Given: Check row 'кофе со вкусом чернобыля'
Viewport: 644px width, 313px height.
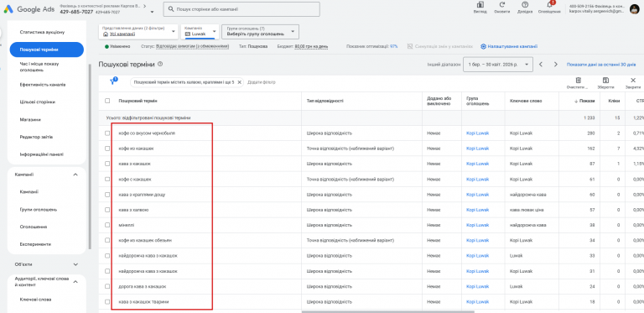Looking at the screenshot, I should pos(107,133).
